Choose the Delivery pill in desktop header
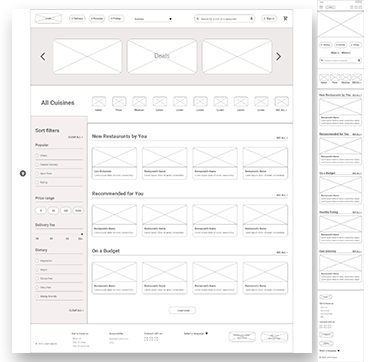The width and height of the screenshot is (377, 362). click(x=77, y=19)
